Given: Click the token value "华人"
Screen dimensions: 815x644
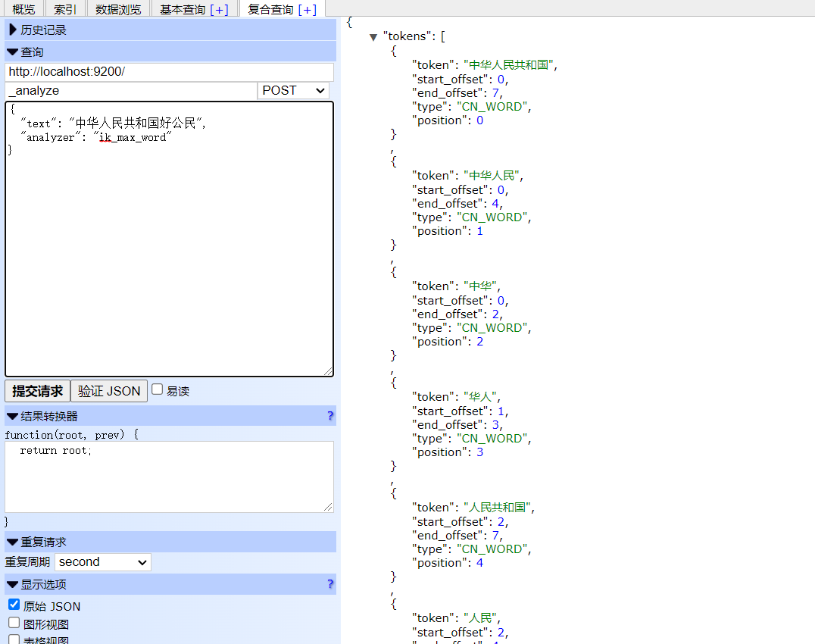Looking at the screenshot, I should pyautogui.click(x=479, y=397).
